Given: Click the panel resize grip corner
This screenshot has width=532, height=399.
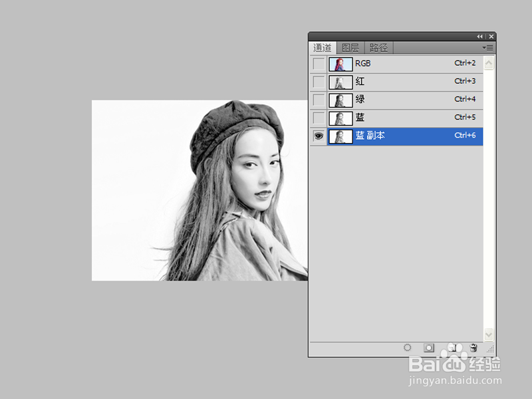Looking at the screenshot, I should click(491, 350).
